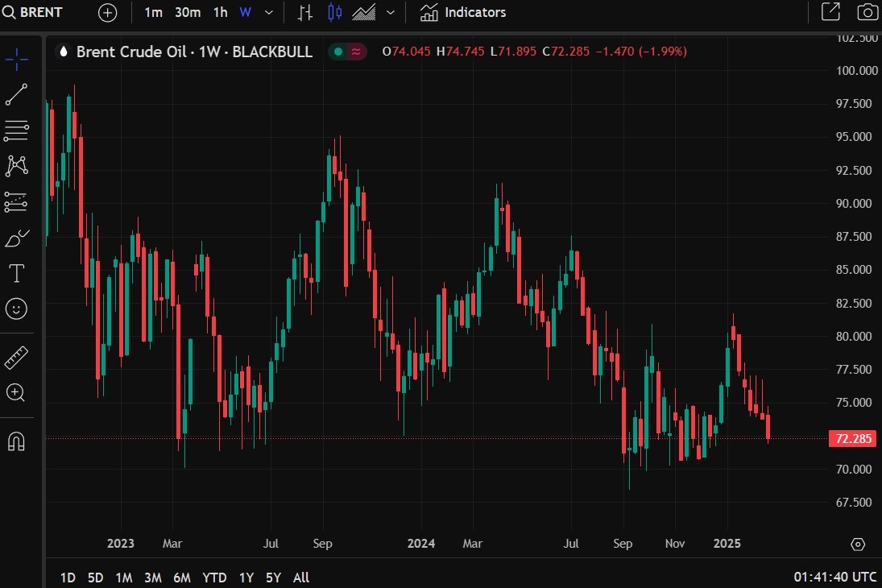Image resolution: width=882 pixels, height=588 pixels.
Task: Select the area chart style icon
Action: (x=363, y=12)
